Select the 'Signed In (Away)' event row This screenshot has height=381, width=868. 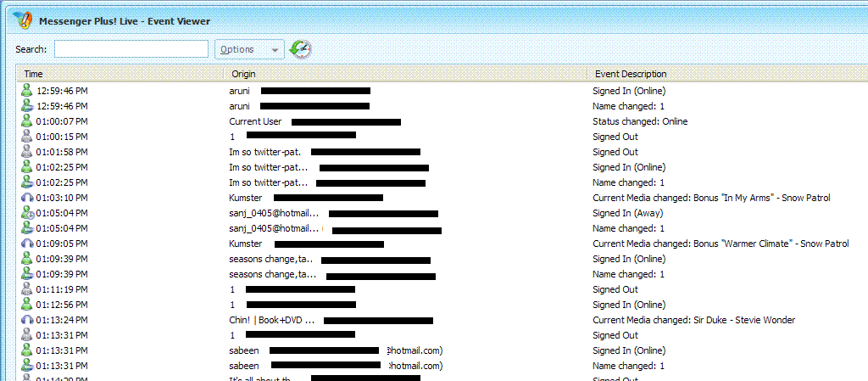[628, 213]
